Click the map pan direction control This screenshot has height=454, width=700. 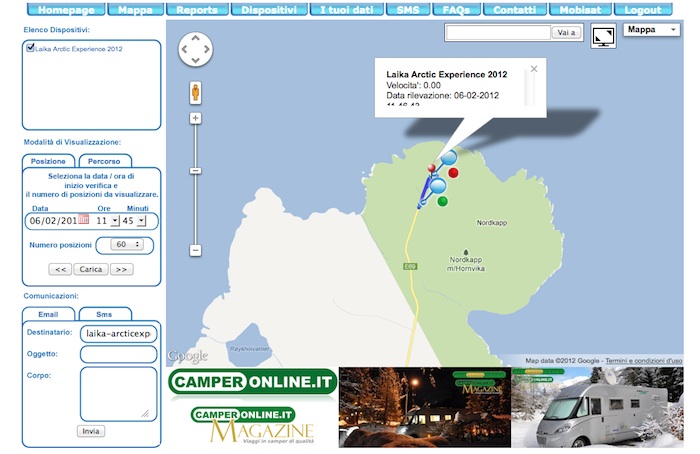click(x=195, y=50)
